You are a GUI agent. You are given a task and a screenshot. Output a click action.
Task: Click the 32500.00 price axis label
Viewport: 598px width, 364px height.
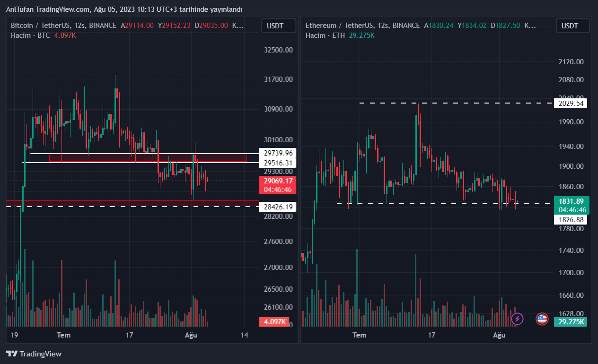point(278,50)
